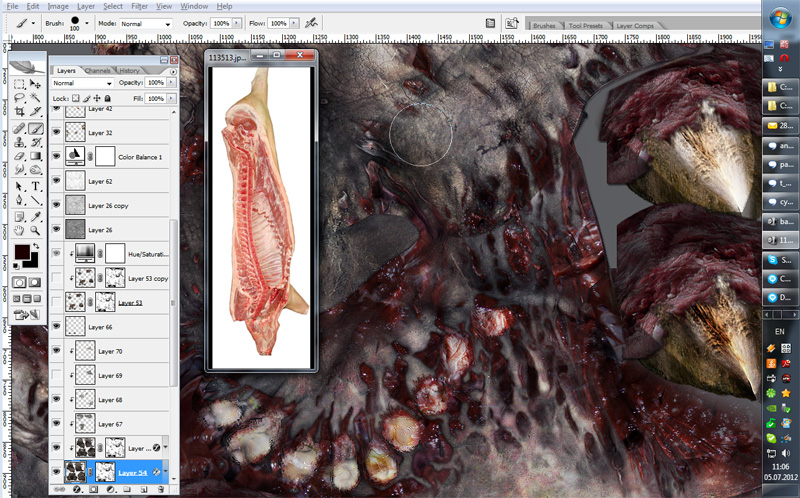
Task: Hide Layer 62 with its eye icon
Action: 56,181
